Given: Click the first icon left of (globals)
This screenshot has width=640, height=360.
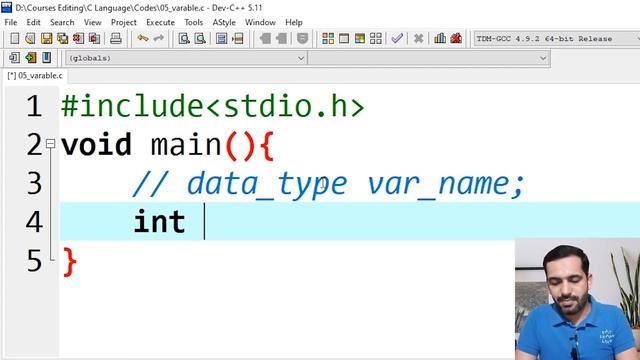Looking at the screenshot, I should 14,58.
